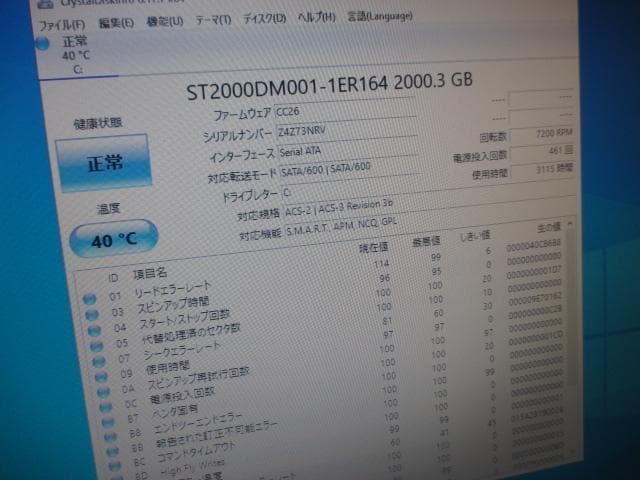Click the status icon for 09 使用時間

tap(102, 377)
